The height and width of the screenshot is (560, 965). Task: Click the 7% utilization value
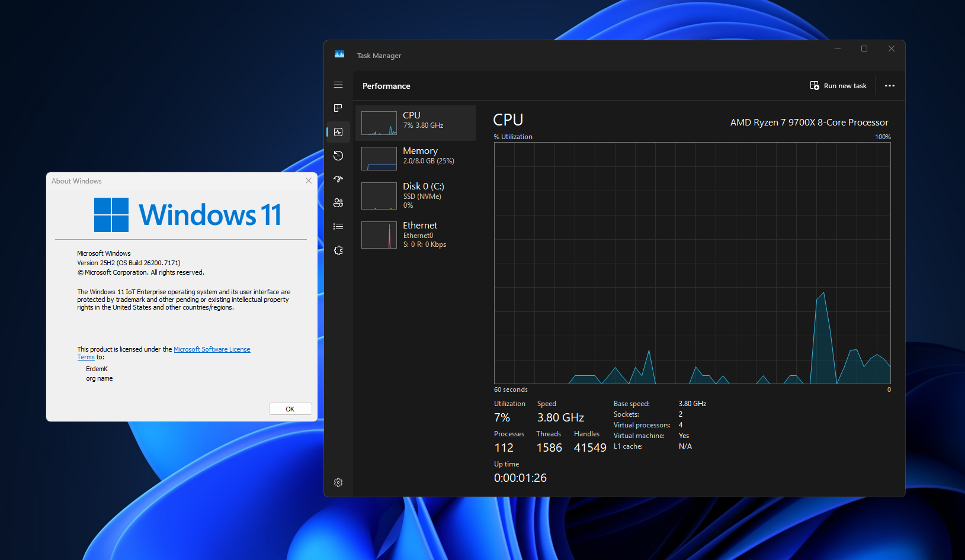point(502,417)
